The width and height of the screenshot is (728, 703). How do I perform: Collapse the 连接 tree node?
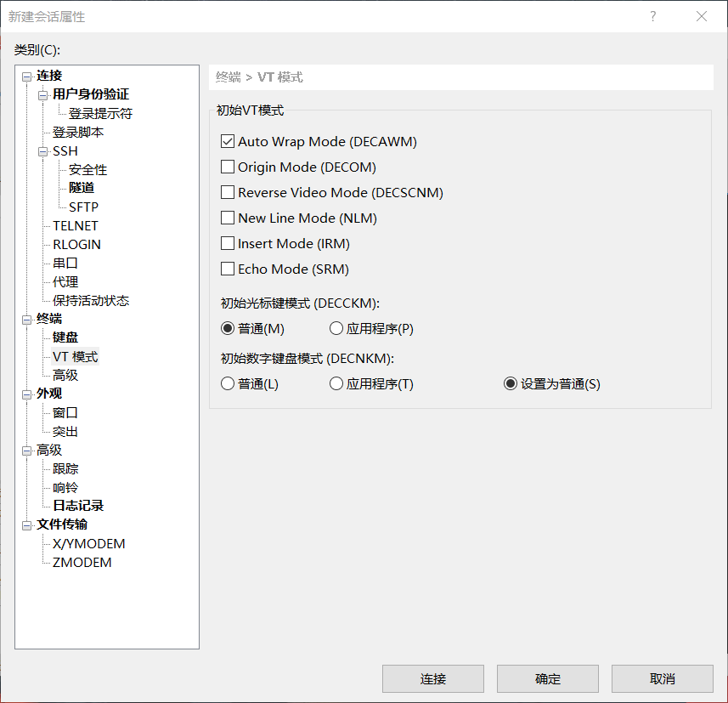pyautogui.click(x=27, y=77)
